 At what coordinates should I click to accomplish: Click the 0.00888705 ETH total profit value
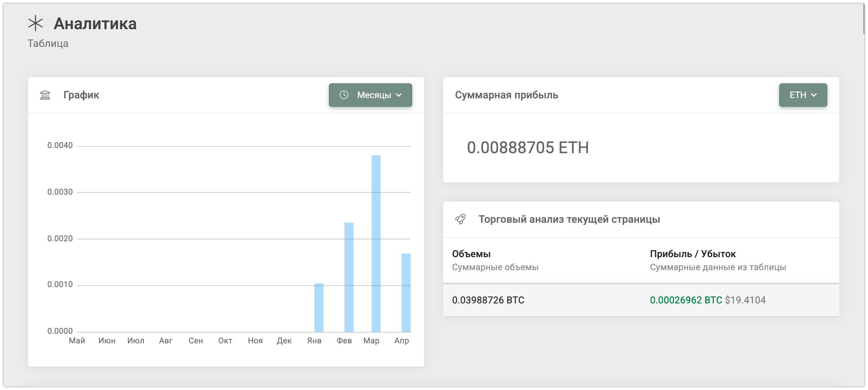coord(528,148)
